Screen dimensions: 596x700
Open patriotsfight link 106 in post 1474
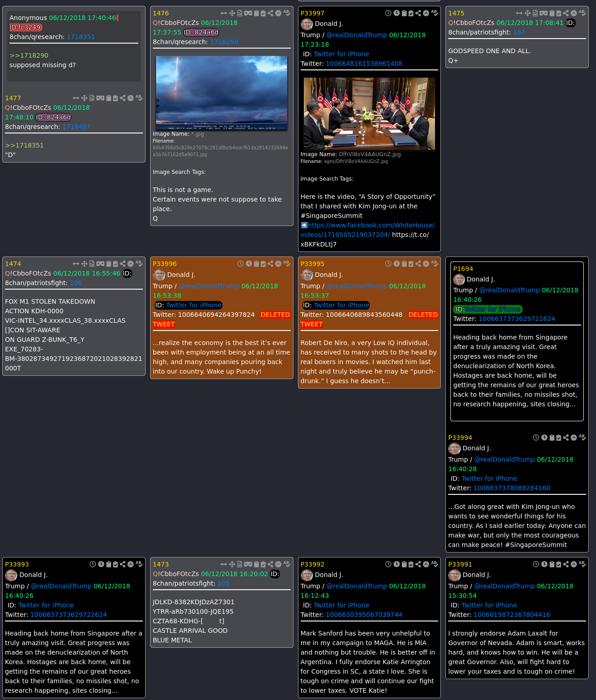click(x=76, y=283)
